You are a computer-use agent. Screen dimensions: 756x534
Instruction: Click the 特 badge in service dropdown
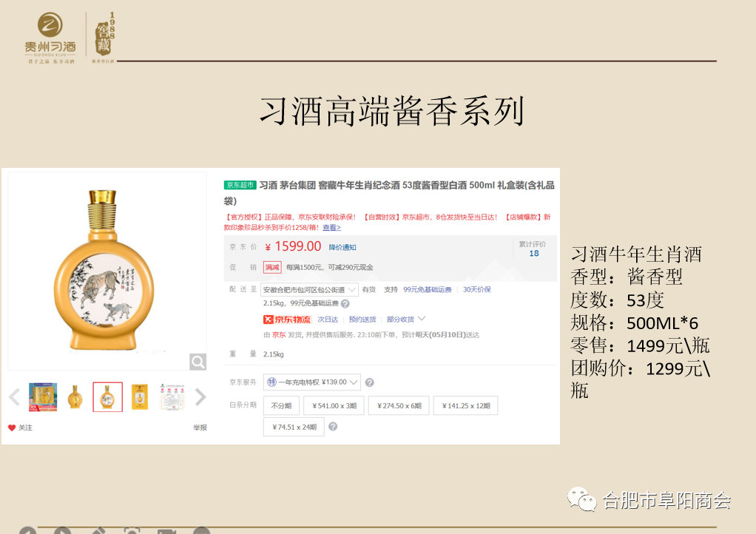point(272,382)
